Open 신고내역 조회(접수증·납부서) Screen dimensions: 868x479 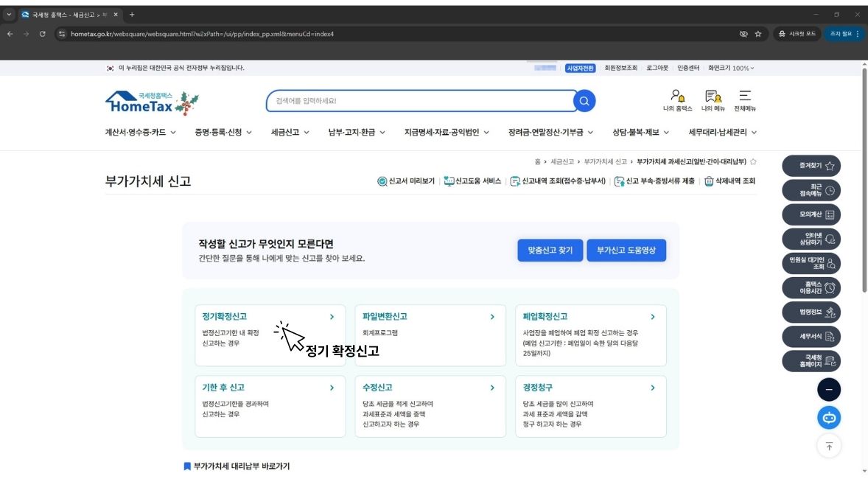(x=558, y=181)
